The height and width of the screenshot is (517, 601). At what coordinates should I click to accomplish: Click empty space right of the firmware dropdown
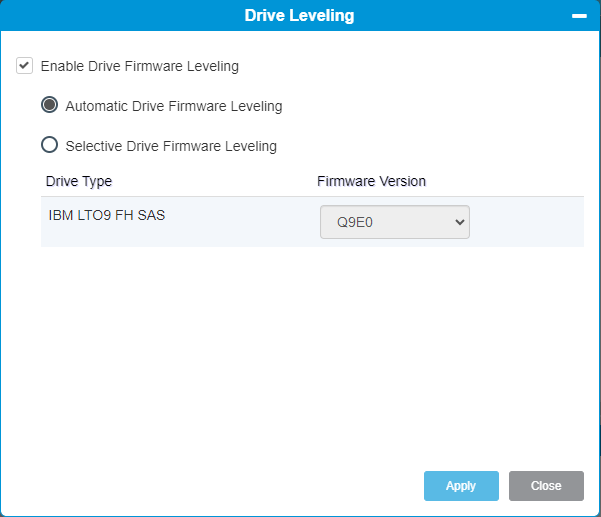527,222
